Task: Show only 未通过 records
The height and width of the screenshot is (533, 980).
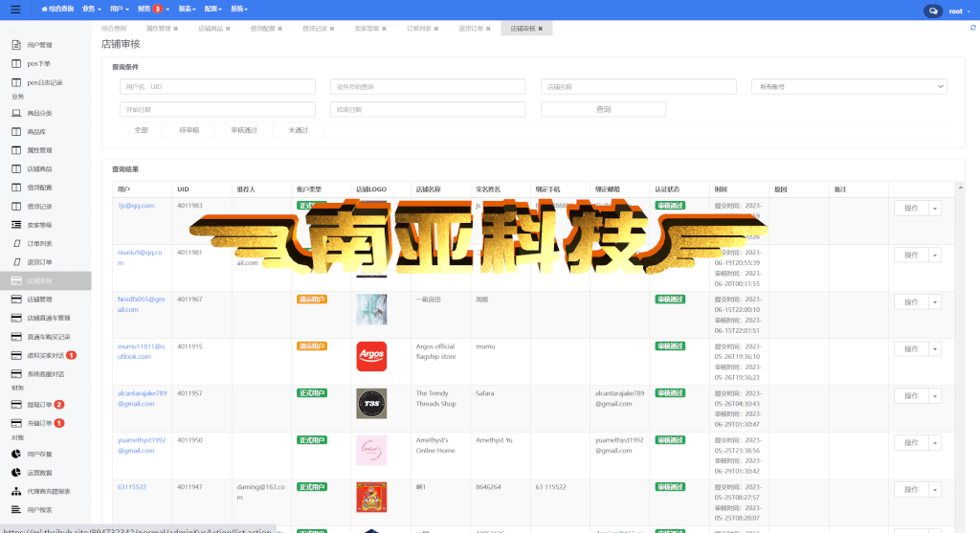Action: click(x=299, y=130)
